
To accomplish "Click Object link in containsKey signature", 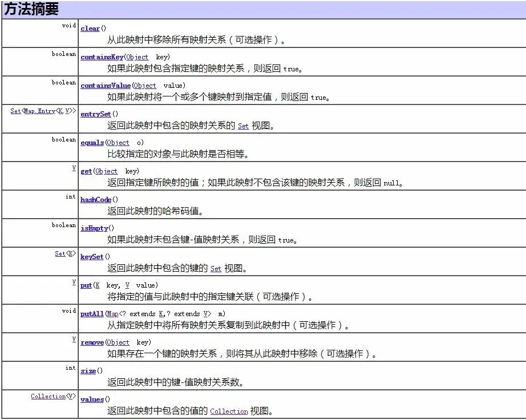I will pyautogui.click(x=137, y=57).
